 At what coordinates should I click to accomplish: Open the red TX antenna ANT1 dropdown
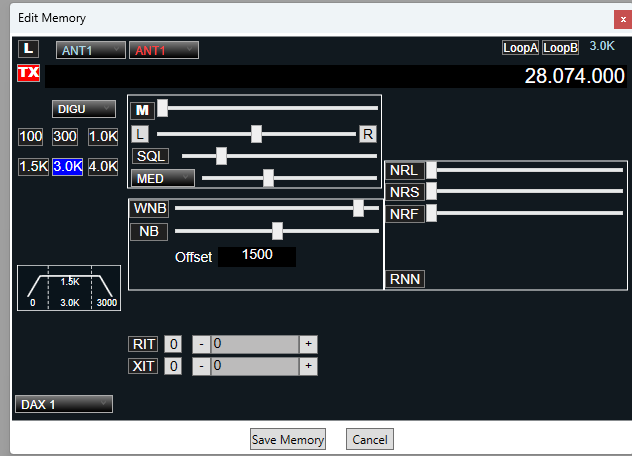tap(164, 50)
